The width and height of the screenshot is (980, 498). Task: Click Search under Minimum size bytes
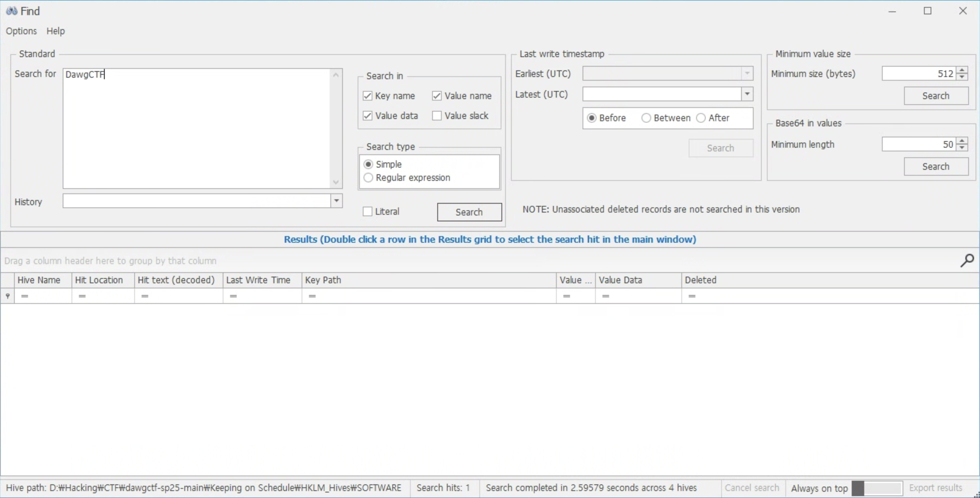pyautogui.click(x=935, y=96)
